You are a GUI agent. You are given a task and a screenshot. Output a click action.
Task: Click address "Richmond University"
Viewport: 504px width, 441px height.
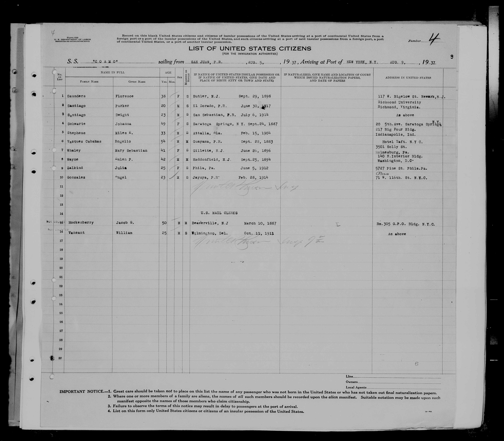click(x=399, y=102)
